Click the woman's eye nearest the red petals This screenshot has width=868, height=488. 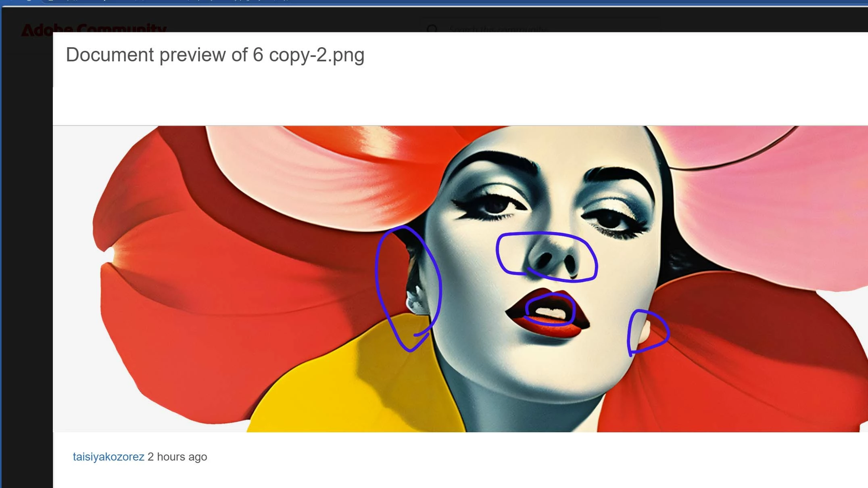point(495,206)
